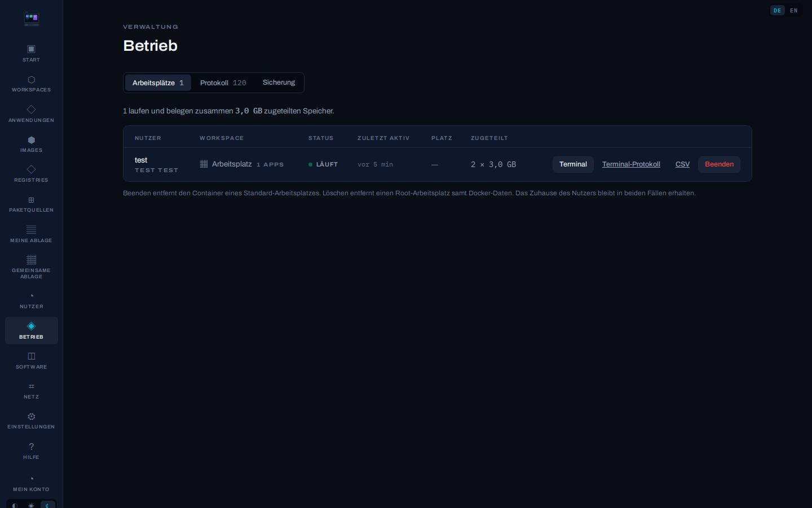The height and width of the screenshot is (508, 812).
Task: Switch to automatic half-circle theme mode
Action: point(15,506)
